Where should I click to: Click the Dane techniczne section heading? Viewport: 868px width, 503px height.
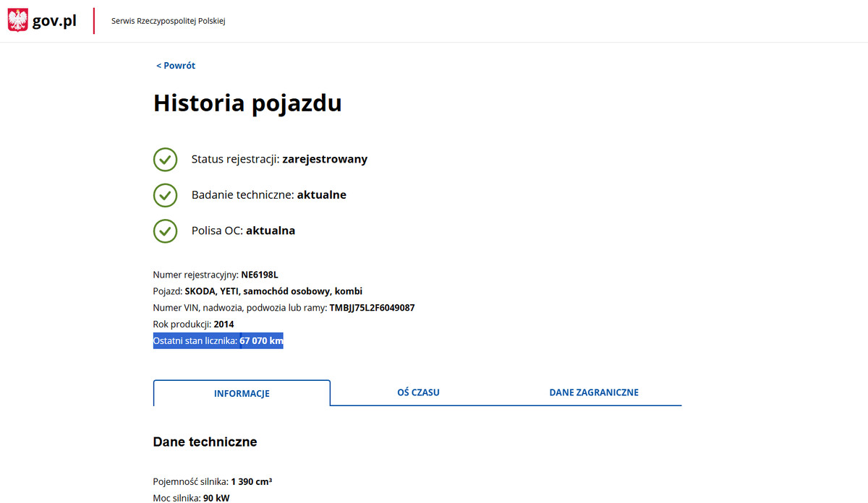point(205,442)
